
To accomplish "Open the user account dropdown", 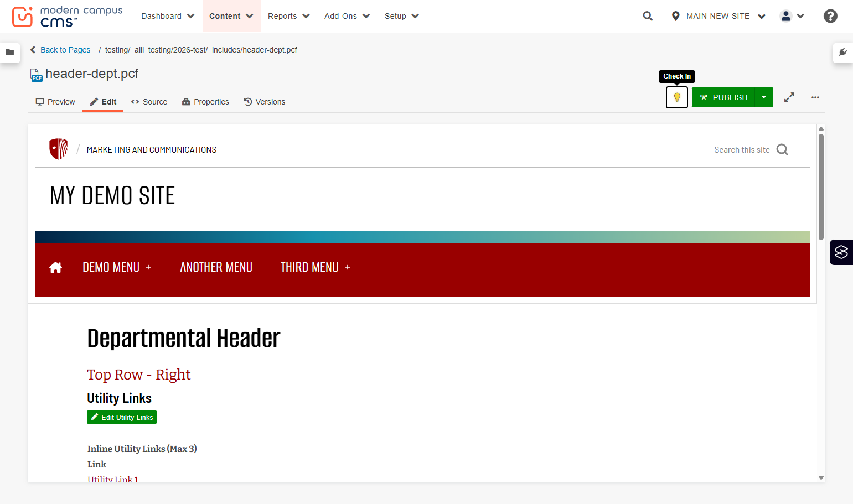I will pyautogui.click(x=792, y=16).
